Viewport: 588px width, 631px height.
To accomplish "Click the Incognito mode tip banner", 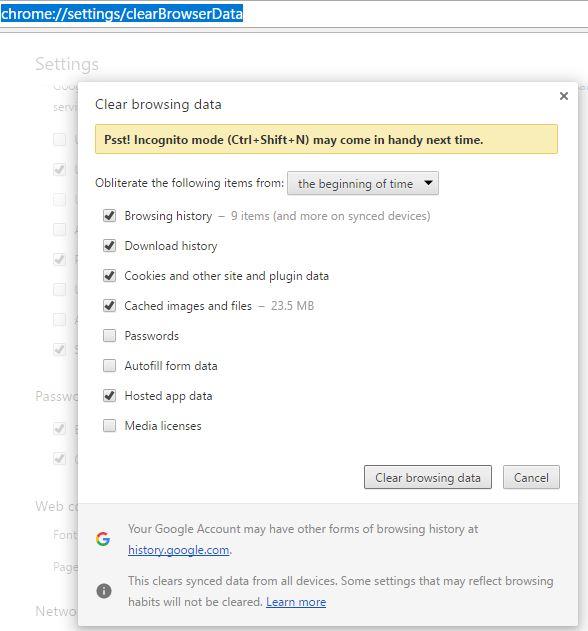I will (326, 139).
